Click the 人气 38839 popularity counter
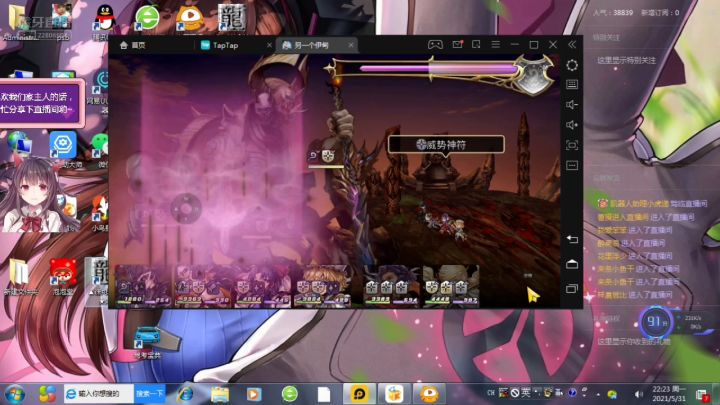Screen dimensions: 720x405 [x=613, y=13]
